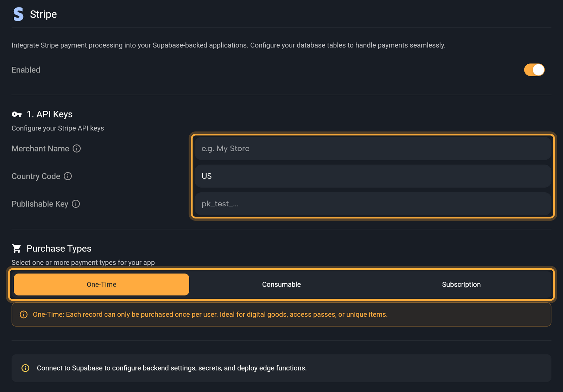Show the Country Code info tooltip icon
This screenshot has width=563, height=392.
coord(68,176)
